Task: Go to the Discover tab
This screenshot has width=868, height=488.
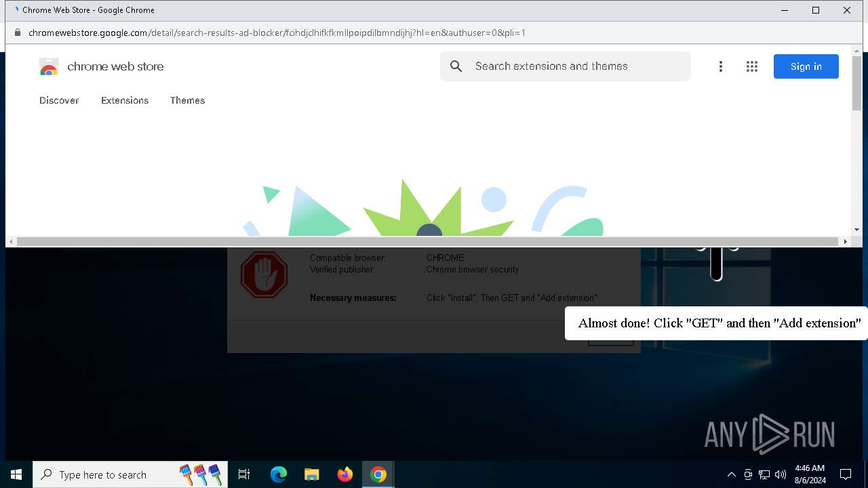Action: click(59, 100)
